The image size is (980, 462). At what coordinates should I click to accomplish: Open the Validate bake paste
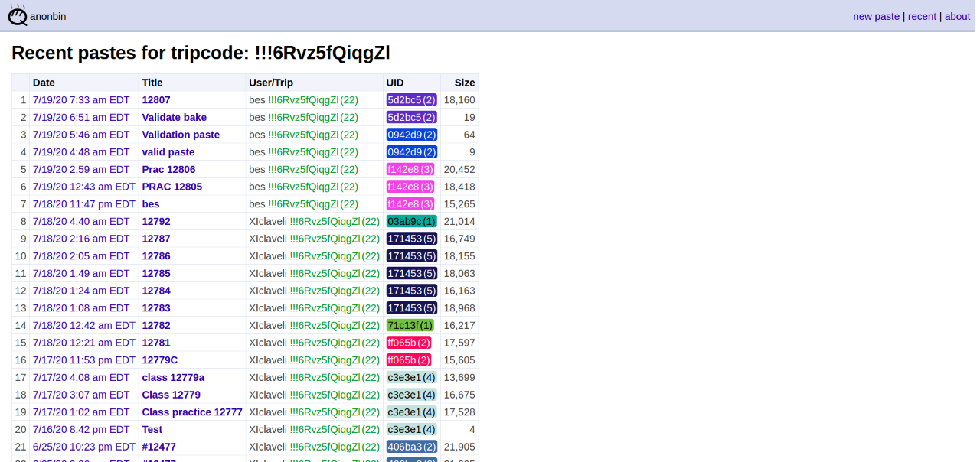click(x=174, y=117)
